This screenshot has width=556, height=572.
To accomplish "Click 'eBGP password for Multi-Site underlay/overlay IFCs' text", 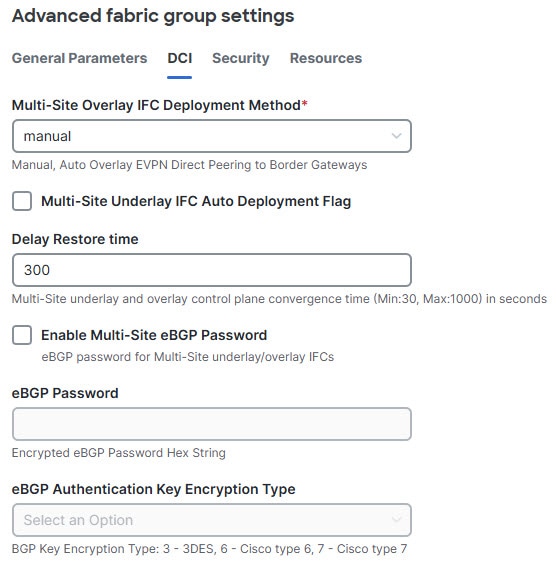I will 188,356.
